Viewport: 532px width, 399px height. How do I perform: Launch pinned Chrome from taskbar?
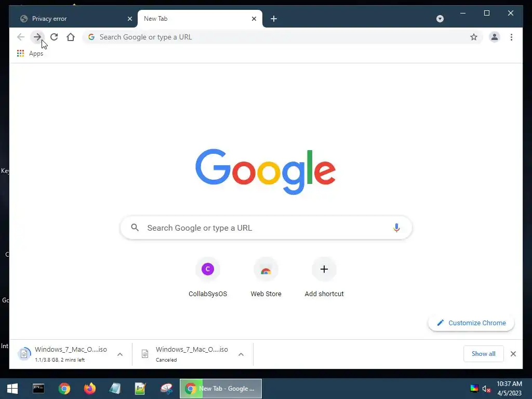[x=64, y=389]
